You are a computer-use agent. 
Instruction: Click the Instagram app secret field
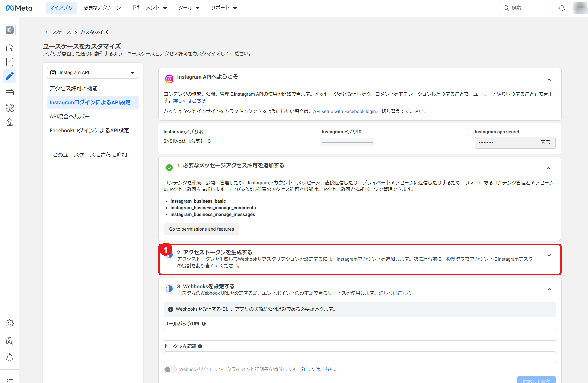pos(505,143)
